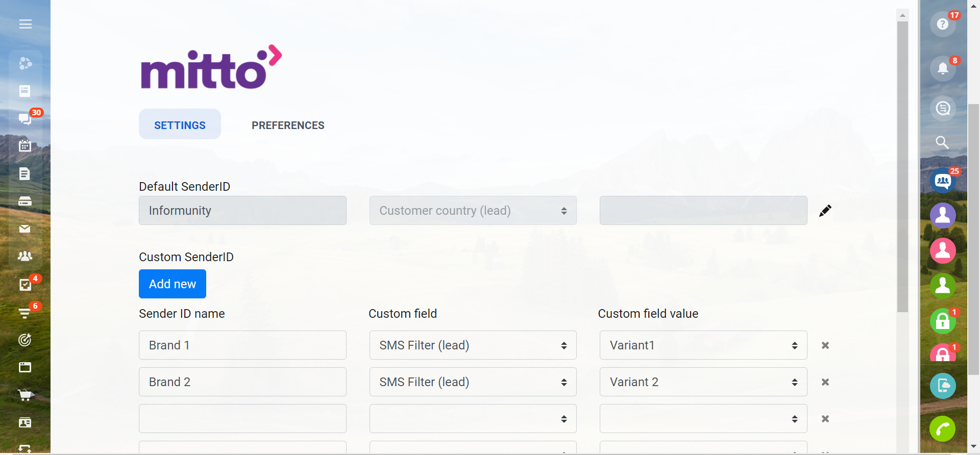This screenshot has width=980, height=455.
Task: Switch to the PREFERENCES tab
Action: click(x=288, y=125)
